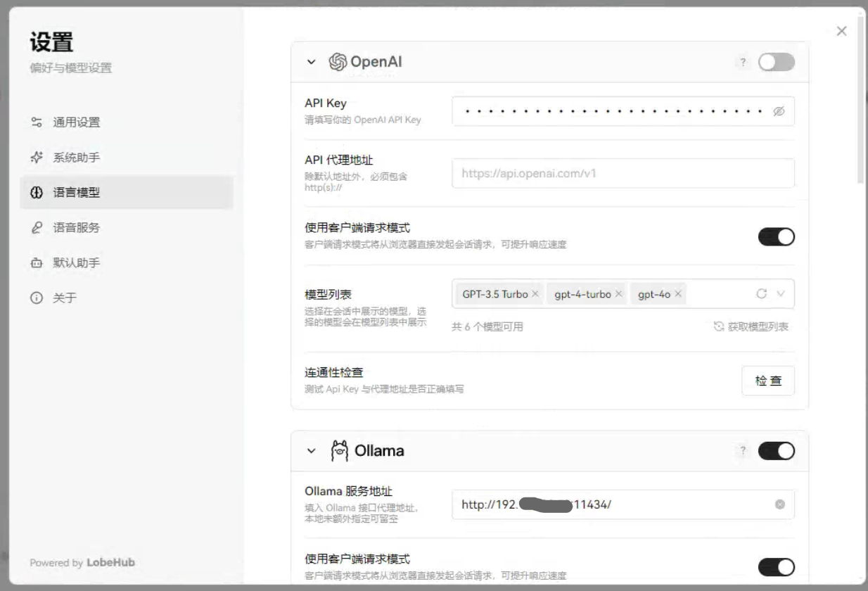Disable the Ollama provider switch
The width and height of the screenshot is (868, 591).
click(x=777, y=451)
